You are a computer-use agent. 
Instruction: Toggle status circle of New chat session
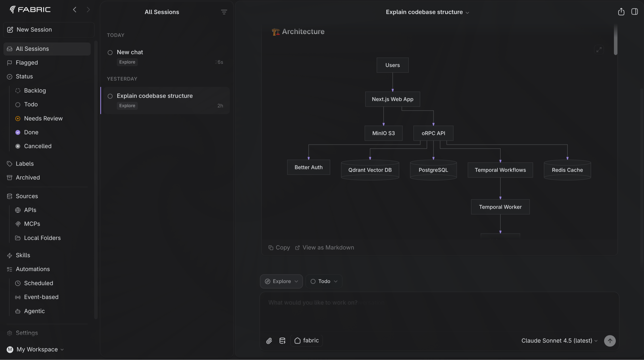tap(110, 52)
